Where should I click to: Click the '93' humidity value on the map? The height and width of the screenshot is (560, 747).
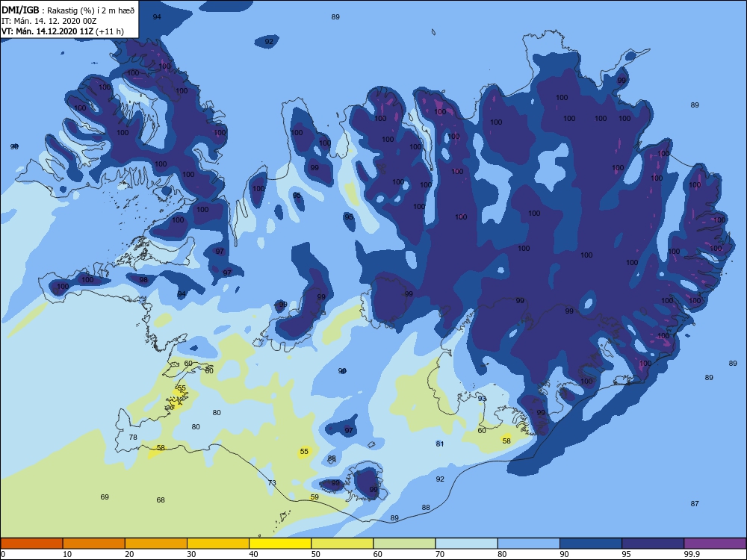(482, 399)
